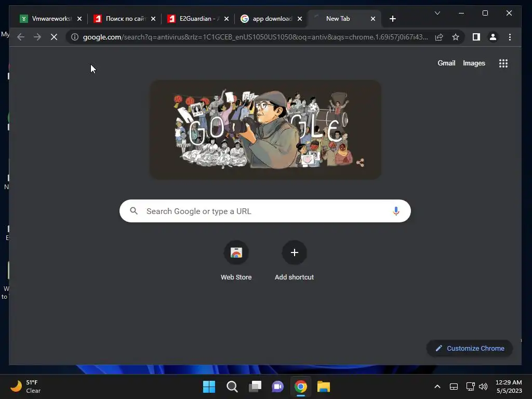532x399 pixels.
Task: Open File Explorer from the taskbar
Action: pos(323,387)
